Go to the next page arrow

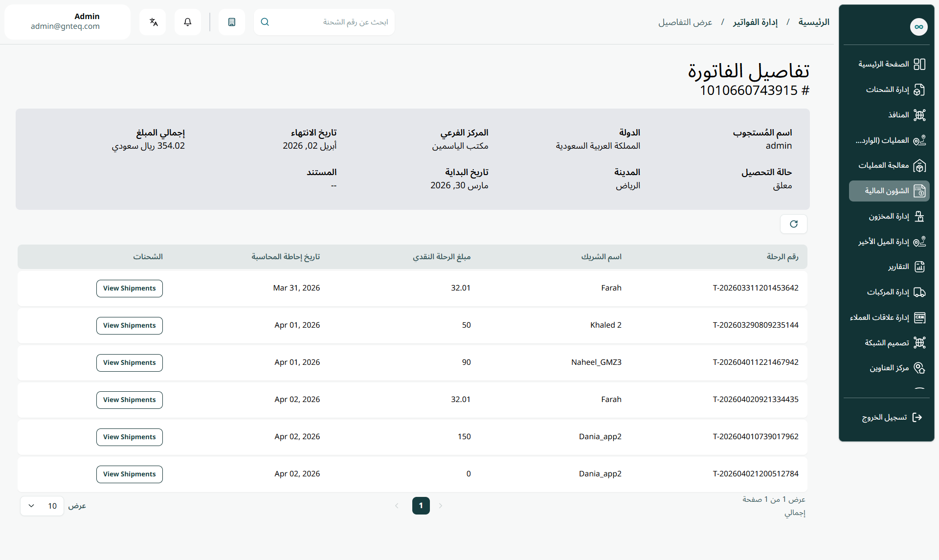(441, 506)
